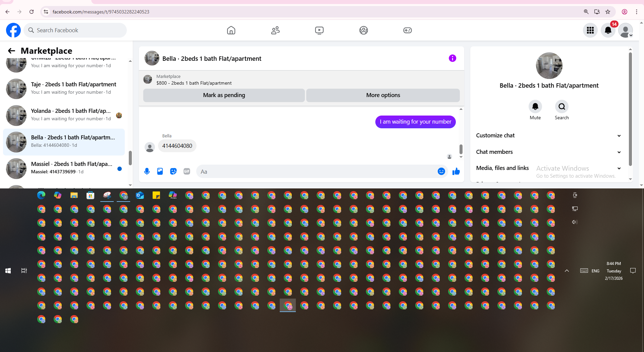Click the message bubble 4144604080
644x352 pixels.
[x=177, y=146]
